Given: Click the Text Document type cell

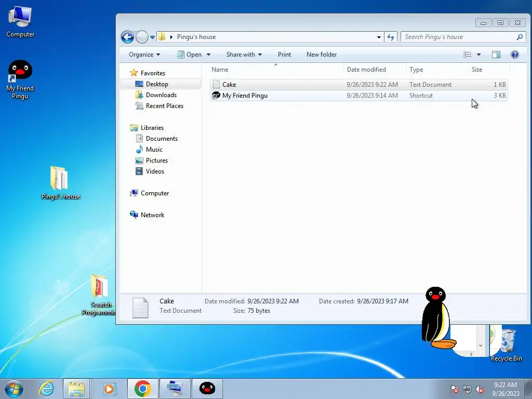Looking at the screenshot, I should (x=430, y=85).
